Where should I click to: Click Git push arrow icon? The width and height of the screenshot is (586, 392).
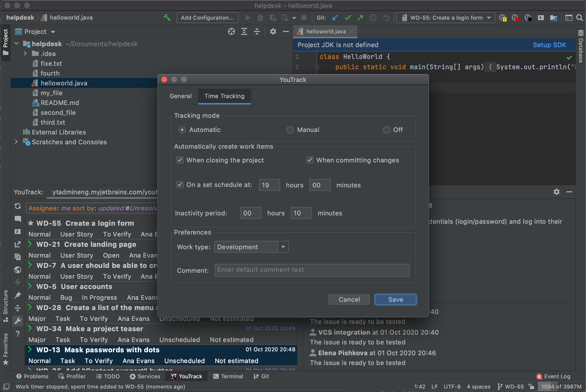coord(360,17)
